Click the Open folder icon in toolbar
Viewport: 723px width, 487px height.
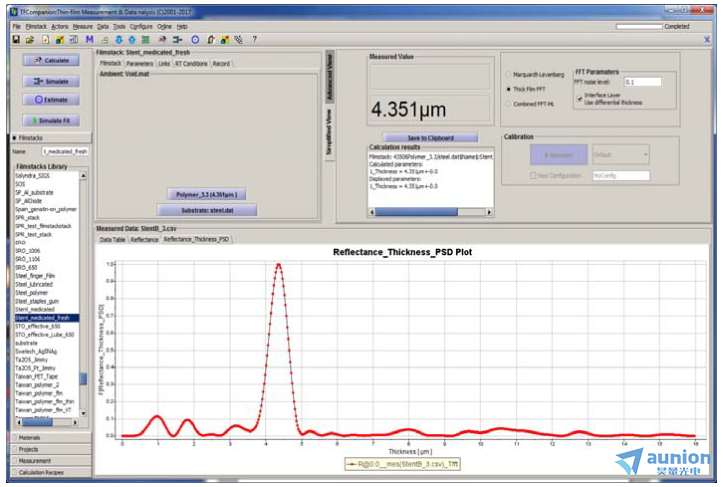[30, 40]
